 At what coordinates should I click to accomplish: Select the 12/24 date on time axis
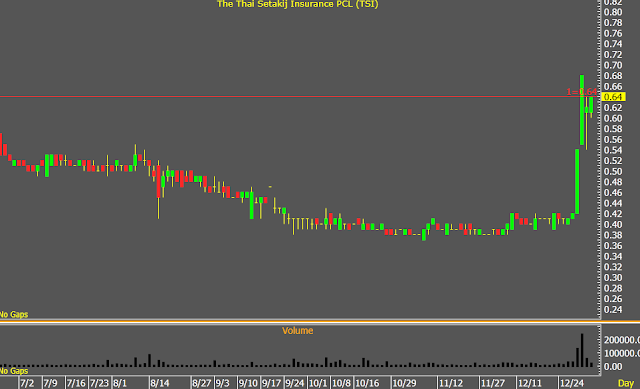(x=572, y=384)
